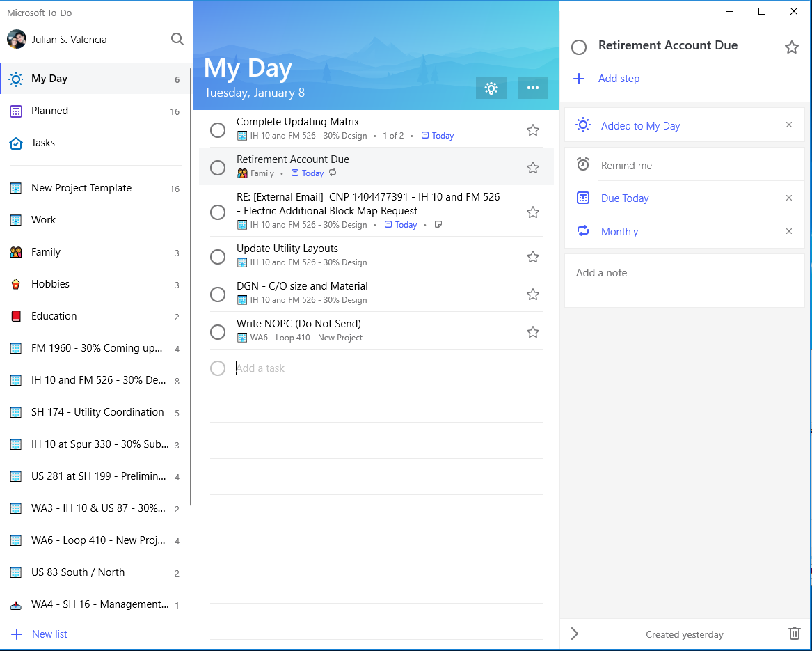Star Retirement Account Due in the task list

[533, 167]
